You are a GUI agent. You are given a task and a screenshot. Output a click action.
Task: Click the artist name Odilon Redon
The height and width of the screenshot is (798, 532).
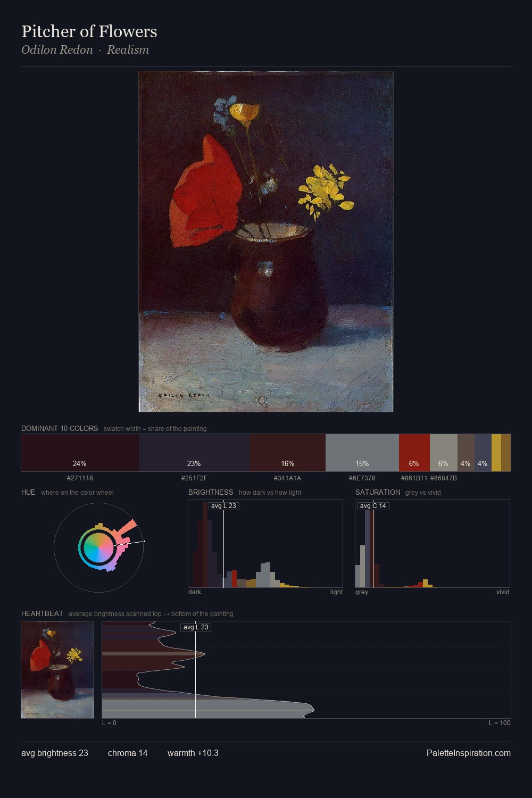pos(57,49)
